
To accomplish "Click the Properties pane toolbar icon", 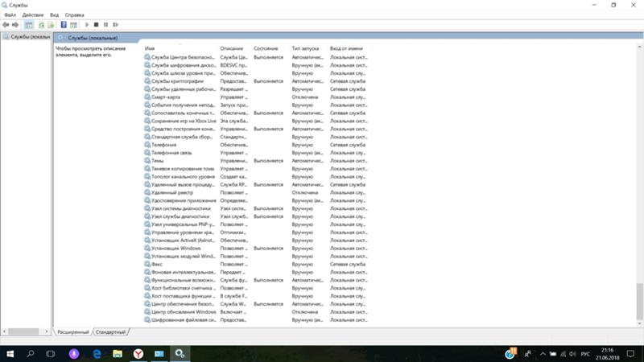I will click(73, 25).
